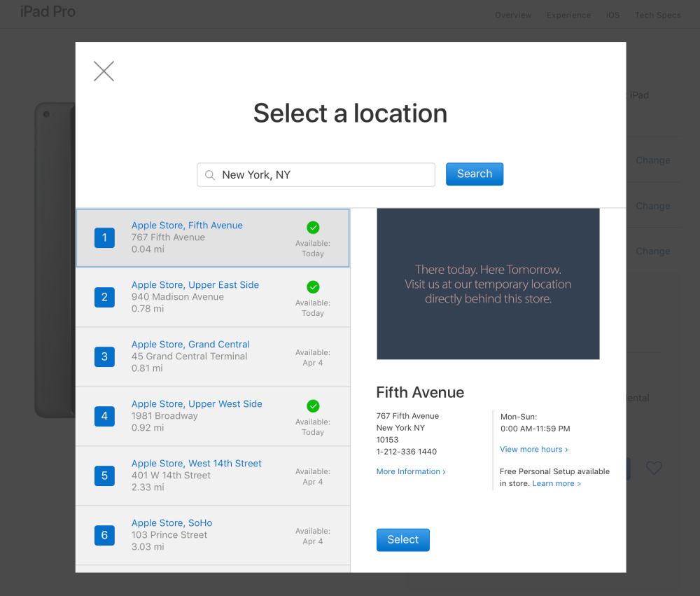The width and height of the screenshot is (700, 596).
Task: Expand View more hours link
Action: tap(533, 450)
